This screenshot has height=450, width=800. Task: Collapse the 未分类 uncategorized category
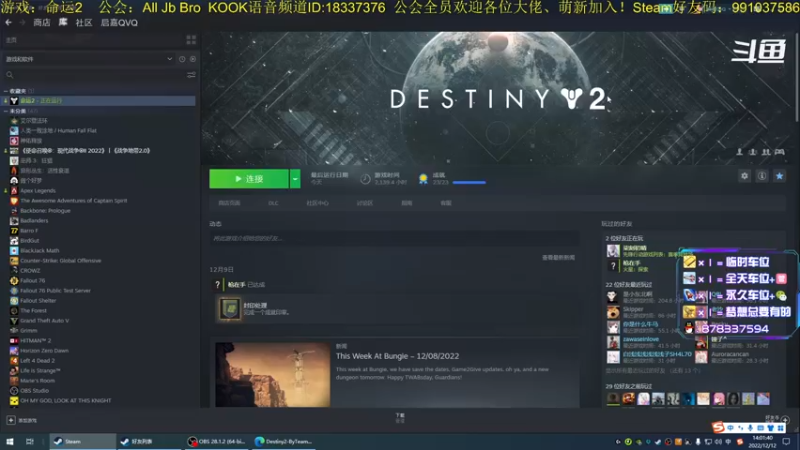pos(6,111)
